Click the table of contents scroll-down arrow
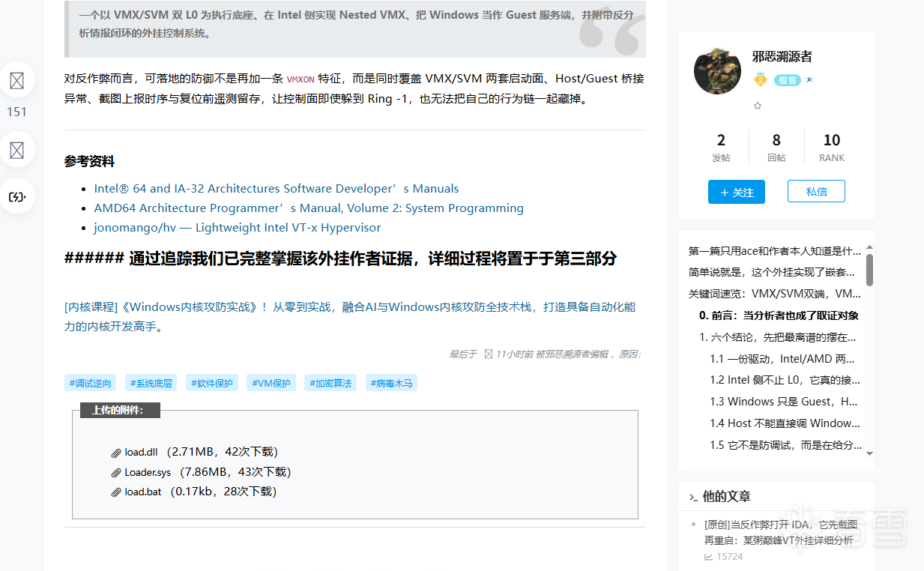924x571 pixels. coord(869,453)
